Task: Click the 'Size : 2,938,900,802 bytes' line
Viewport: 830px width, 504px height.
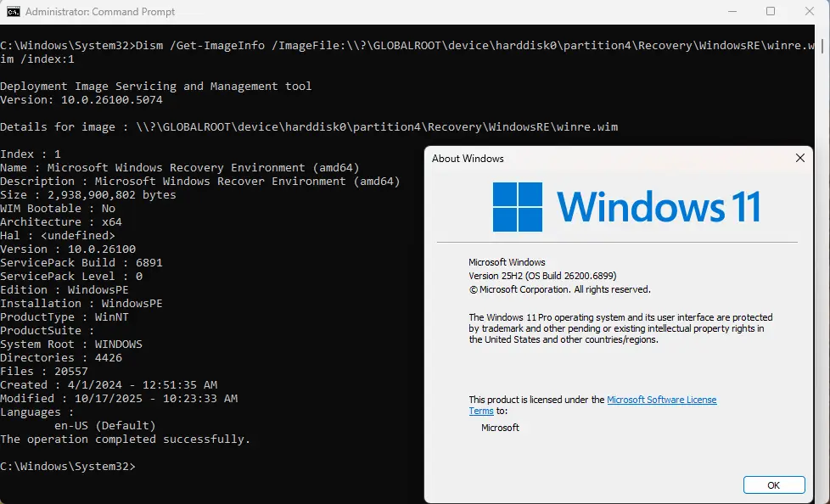Action: (88, 195)
